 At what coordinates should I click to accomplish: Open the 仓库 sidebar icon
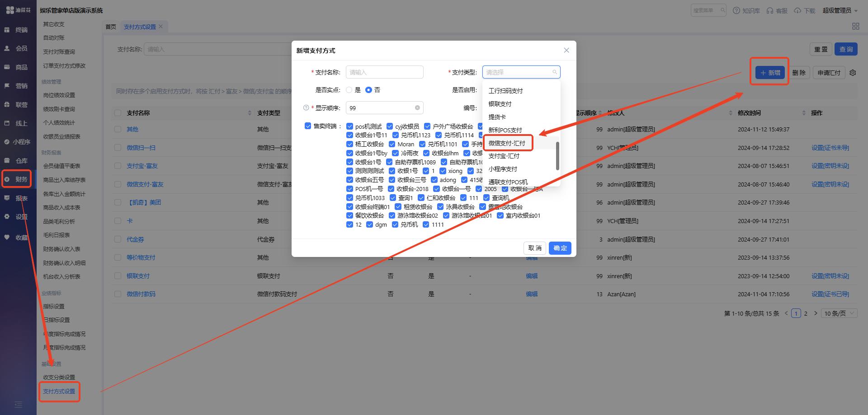coord(7,160)
